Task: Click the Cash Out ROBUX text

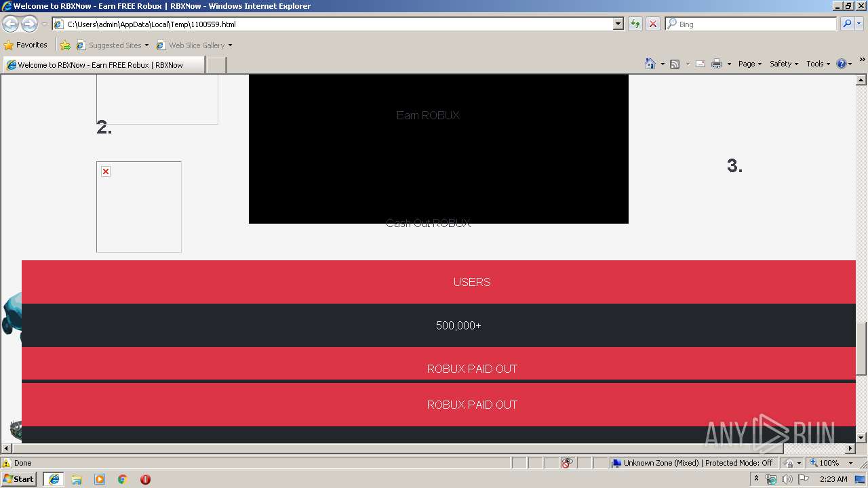Action: [x=428, y=223]
